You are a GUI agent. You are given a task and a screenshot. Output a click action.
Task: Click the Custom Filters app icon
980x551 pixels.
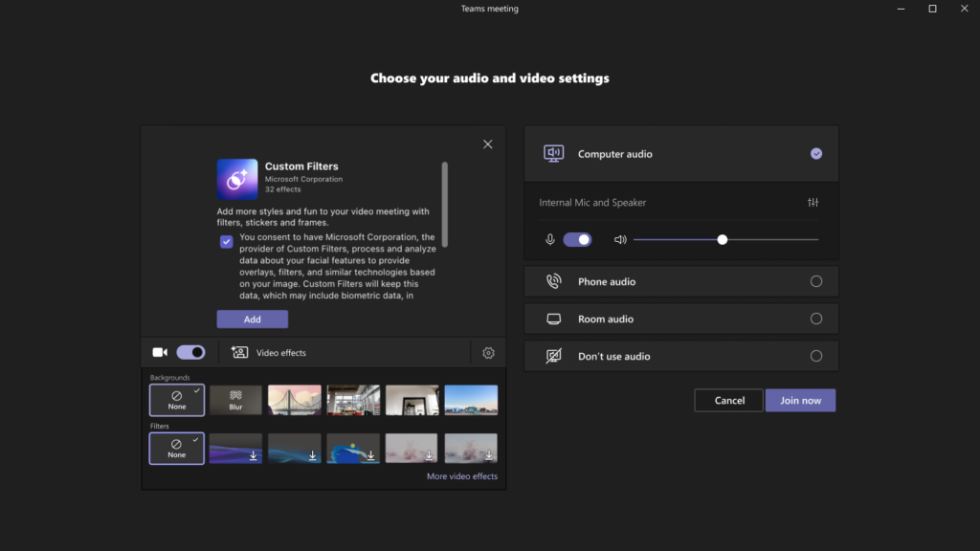click(x=237, y=179)
